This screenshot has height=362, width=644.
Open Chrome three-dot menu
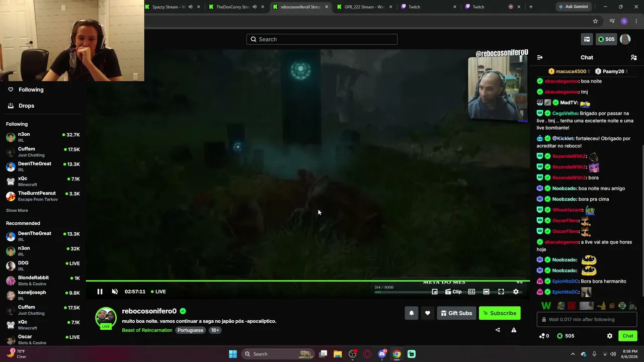point(636,21)
